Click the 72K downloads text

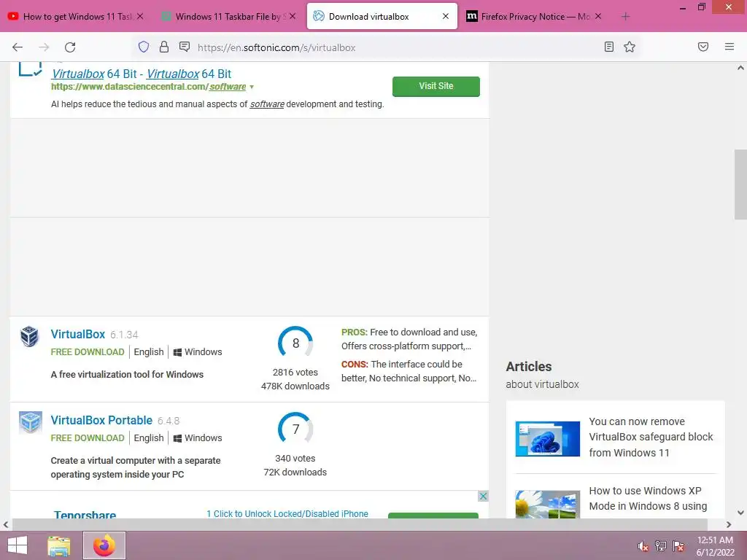click(x=295, y=472)
